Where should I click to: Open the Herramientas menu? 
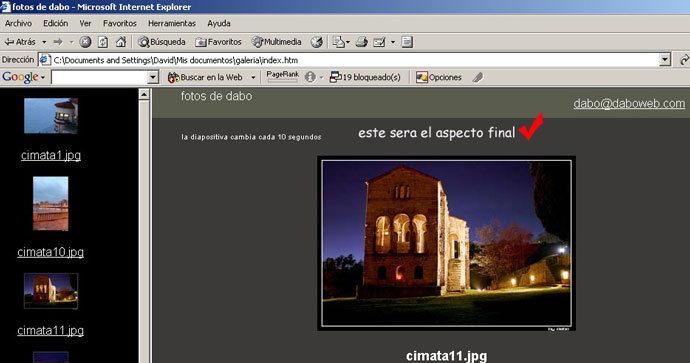pyautogui.click(x=172, y=23)
